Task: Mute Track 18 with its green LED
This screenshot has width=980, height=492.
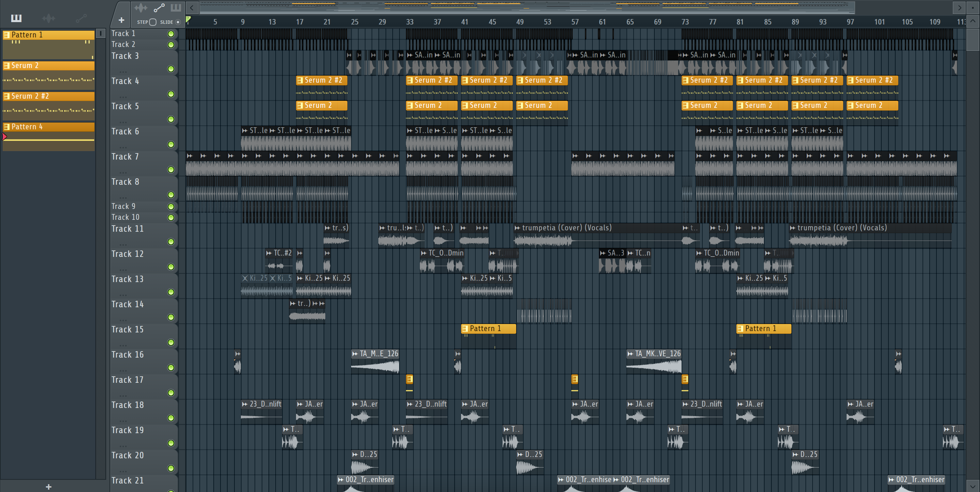Action: pyautogui.click(x=171, y=418)
